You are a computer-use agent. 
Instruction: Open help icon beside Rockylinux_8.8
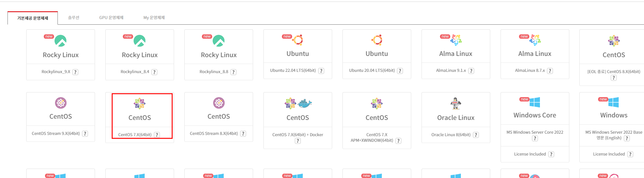233,72
